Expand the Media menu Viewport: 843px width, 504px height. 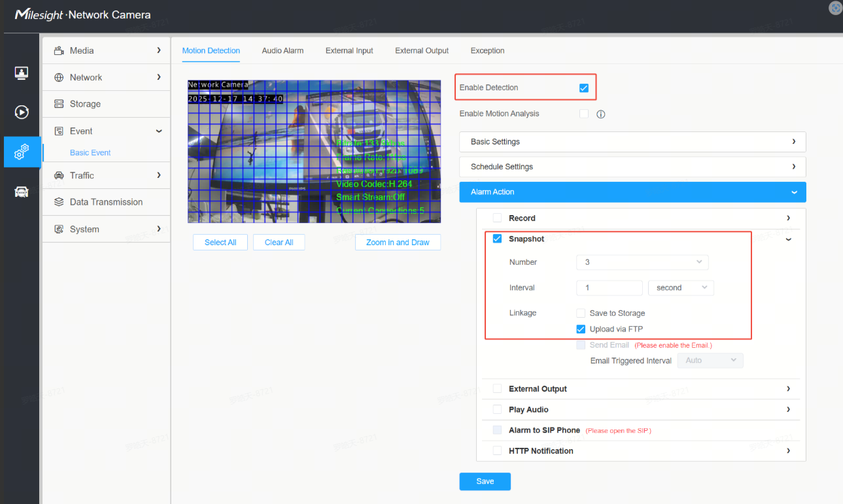pos(107,50)
